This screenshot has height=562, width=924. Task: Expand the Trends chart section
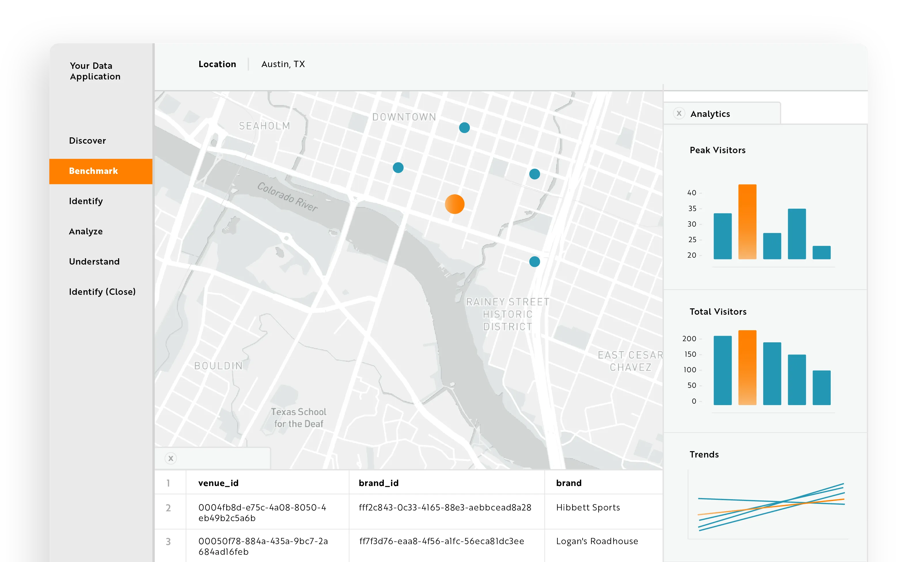[704, 454]
